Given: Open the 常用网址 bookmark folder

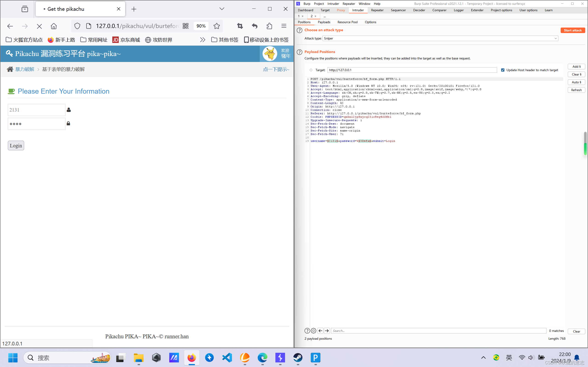Looking at the screenshot, I should [x=94, y=39].
